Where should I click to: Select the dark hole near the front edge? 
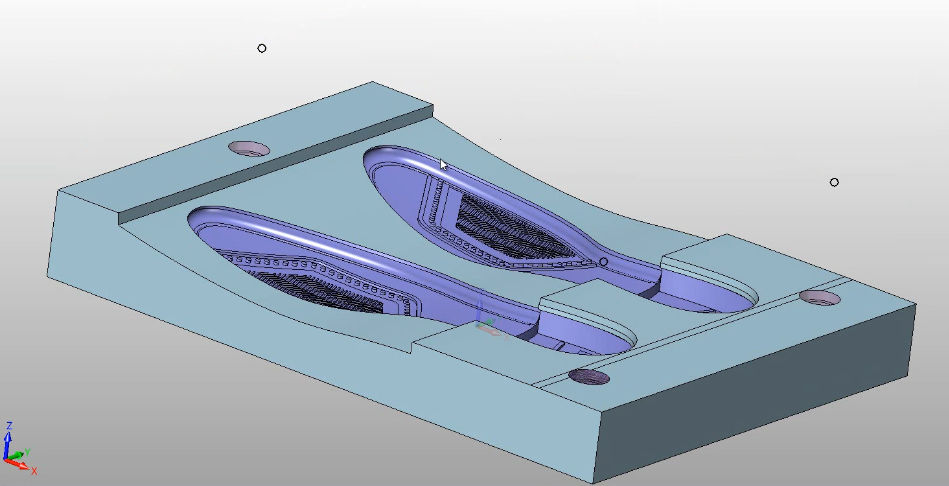(x=589, y=377)
